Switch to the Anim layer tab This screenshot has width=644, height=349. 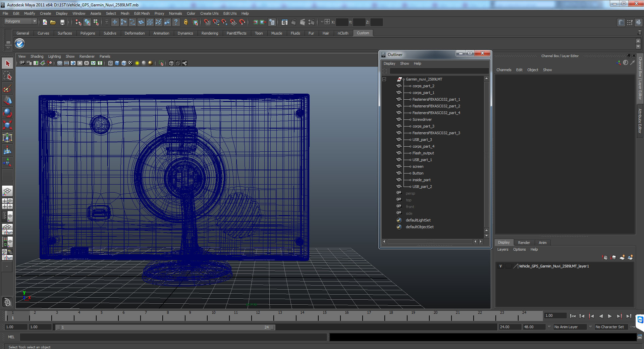543,243
